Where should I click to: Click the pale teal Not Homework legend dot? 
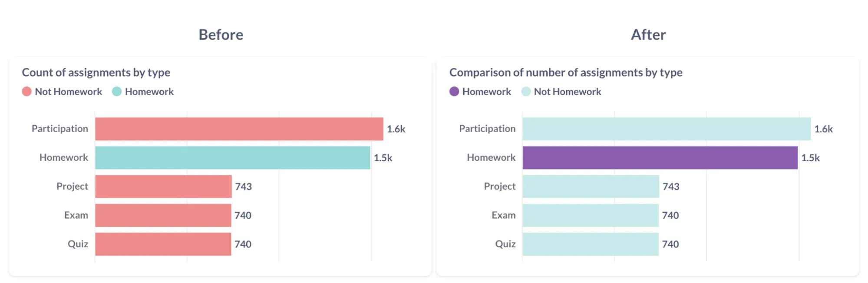526,92
